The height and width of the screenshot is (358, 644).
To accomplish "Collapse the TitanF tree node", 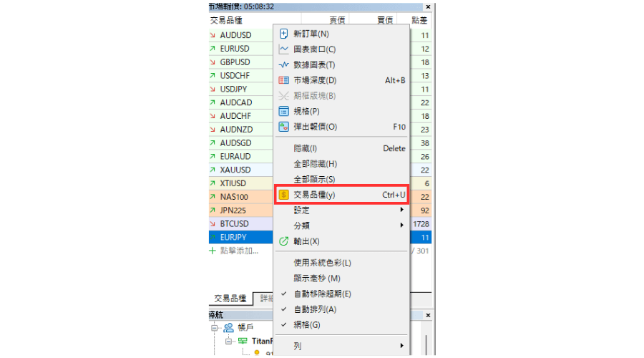I will (x=229, y=342).
